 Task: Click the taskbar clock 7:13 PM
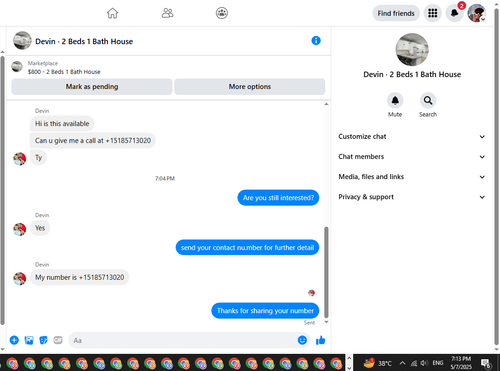(461, 363)
